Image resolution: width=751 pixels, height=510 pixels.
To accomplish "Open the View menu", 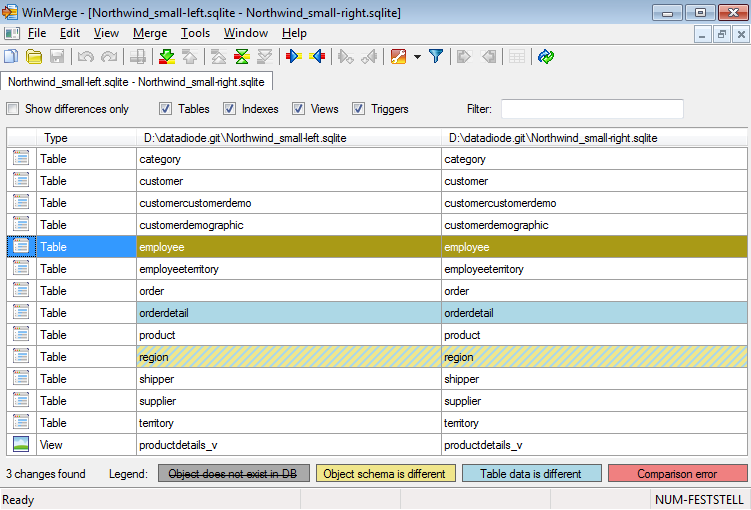I will pyautogui.click(x=106, y=33).
